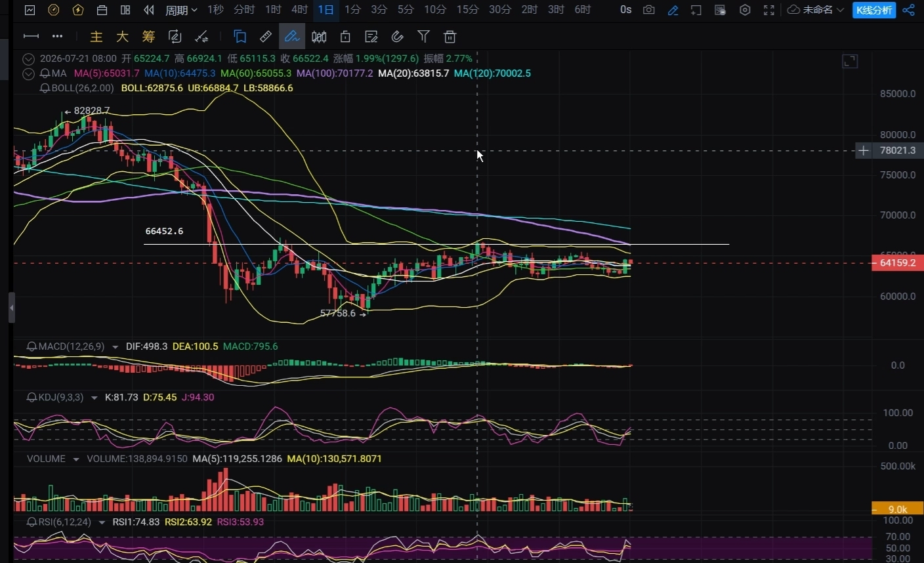Toggle the MACD alert bell

coord(31,346)
